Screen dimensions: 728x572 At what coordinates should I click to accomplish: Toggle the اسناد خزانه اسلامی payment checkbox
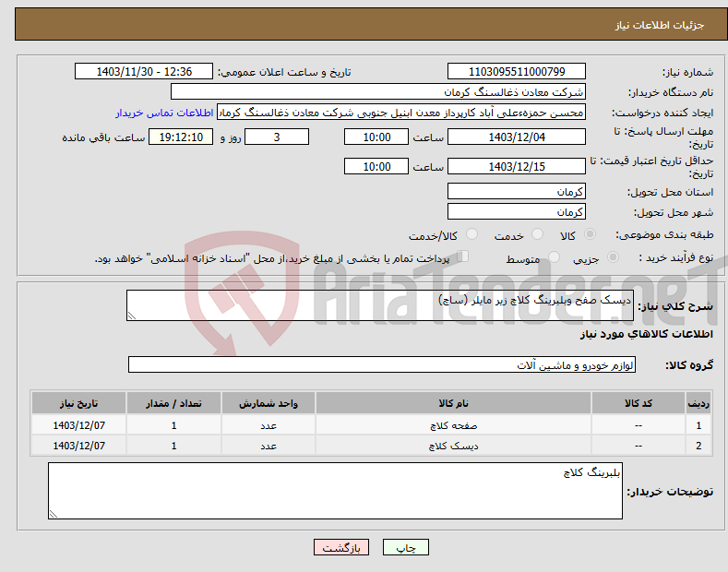click(462, 256)
